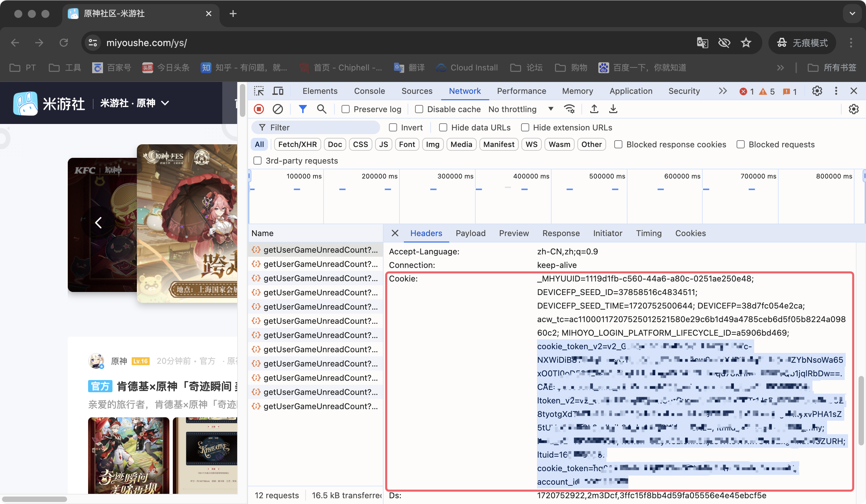This screenshot has width=866, height=504.
Task: Open DevTools customize three-dot menu
Action: click(836, 91)
